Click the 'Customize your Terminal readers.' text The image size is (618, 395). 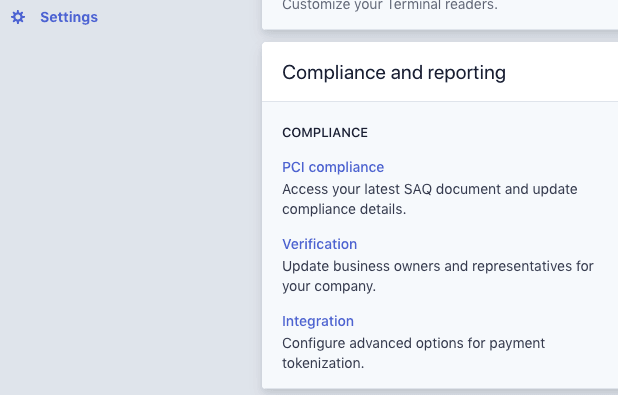coord(390,5)
